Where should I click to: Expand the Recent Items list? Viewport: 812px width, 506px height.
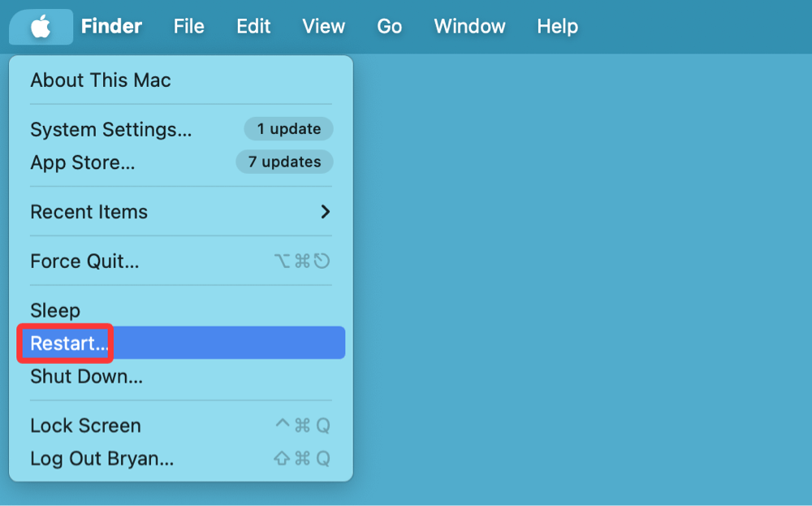click(x=89, y=211)
